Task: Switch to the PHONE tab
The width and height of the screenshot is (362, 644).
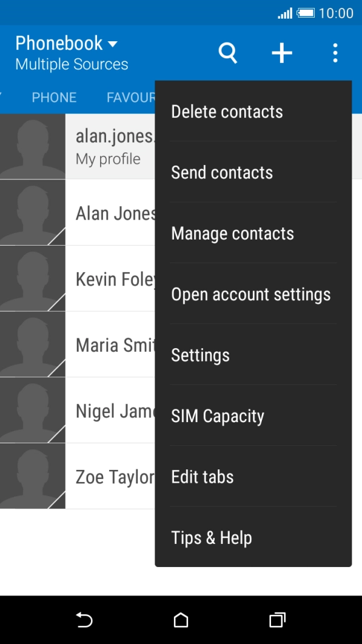Action: tap(54, 97)
